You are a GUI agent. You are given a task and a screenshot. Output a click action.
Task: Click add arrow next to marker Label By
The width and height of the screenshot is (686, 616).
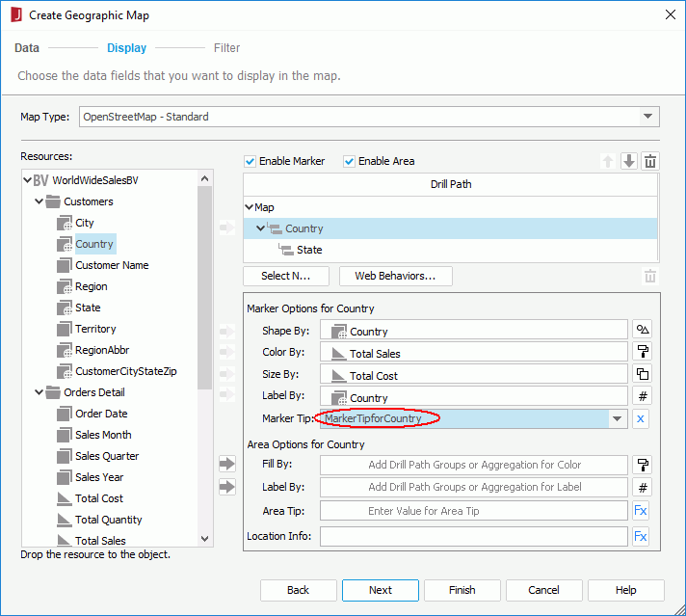click(227, 394)
